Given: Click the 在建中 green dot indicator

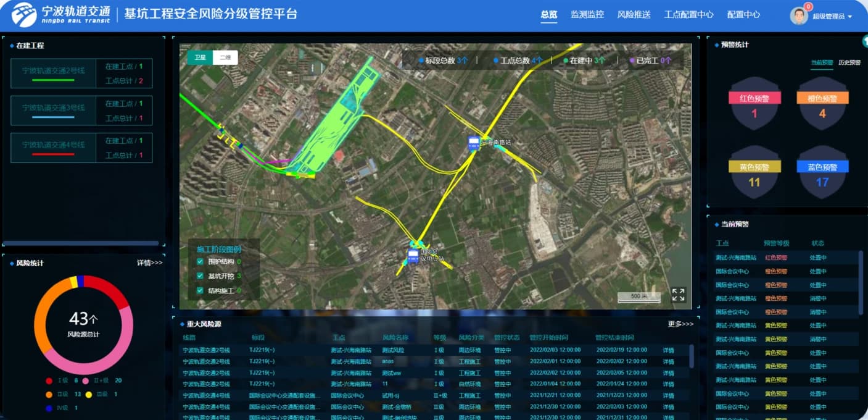Looking at the screenshot, I should click(x=566, y=61).
